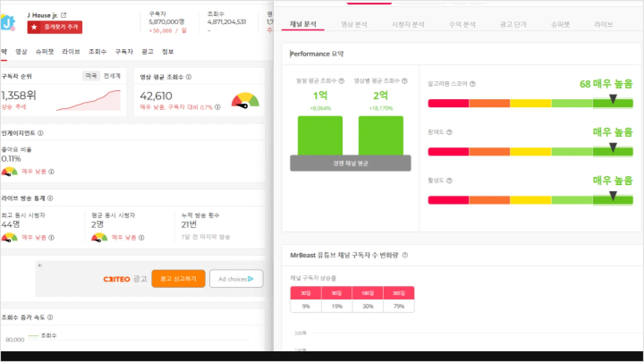The width and height of the screenshot is (644, 362).
Task: Click help icon beside 알고리즘 스코어
Action: pyautogui.click(x=473, y=84)
